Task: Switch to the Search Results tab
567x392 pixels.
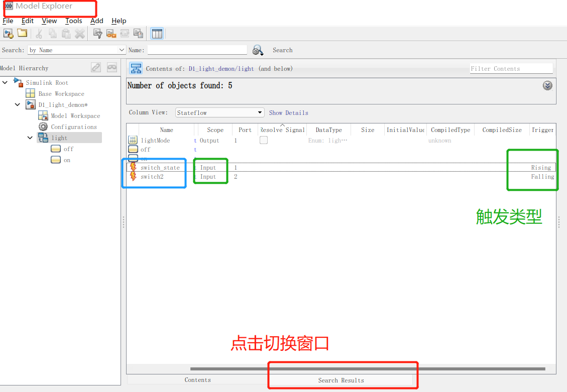Action: (343, 380)
